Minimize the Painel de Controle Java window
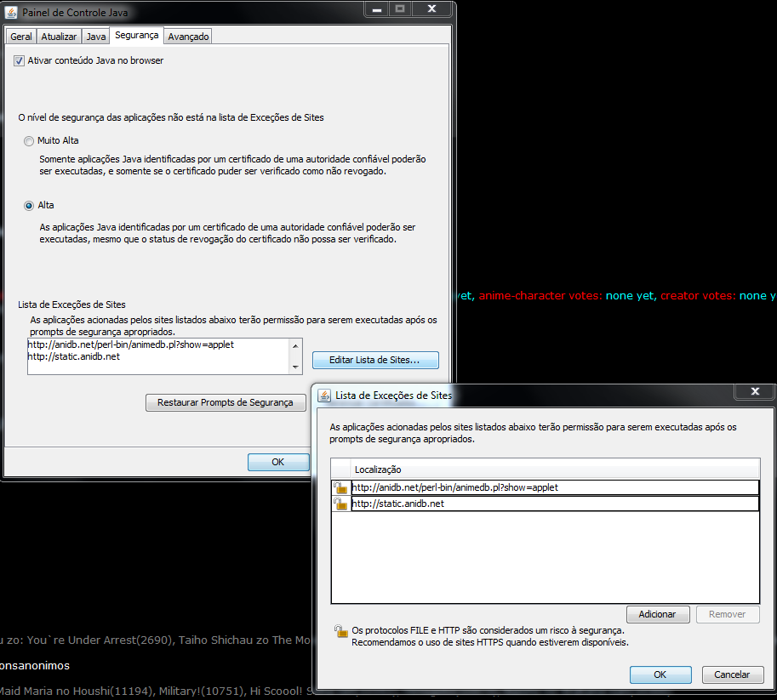Viewport: 777px width, 700px height. [x=377, y=9]
